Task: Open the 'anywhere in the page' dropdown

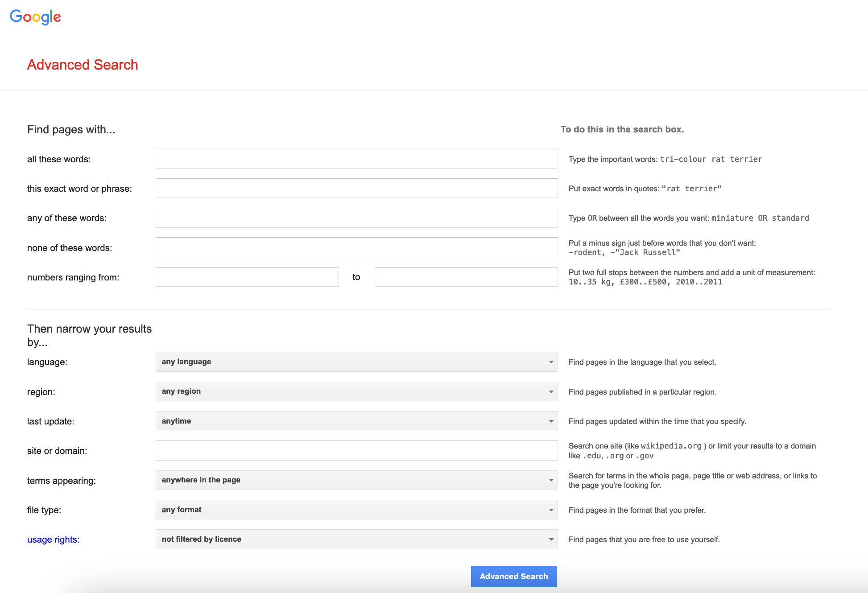Action: click(356, 480)
